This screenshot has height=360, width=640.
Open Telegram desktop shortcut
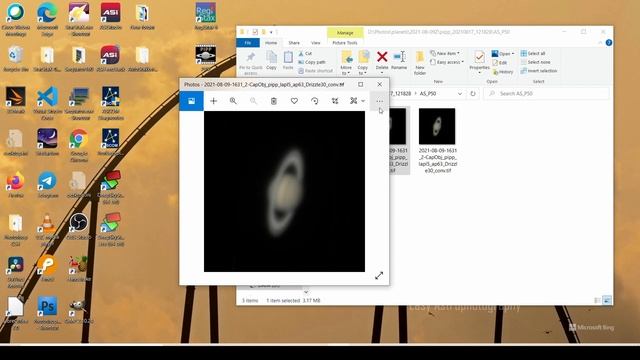click(x=47, y=184)
